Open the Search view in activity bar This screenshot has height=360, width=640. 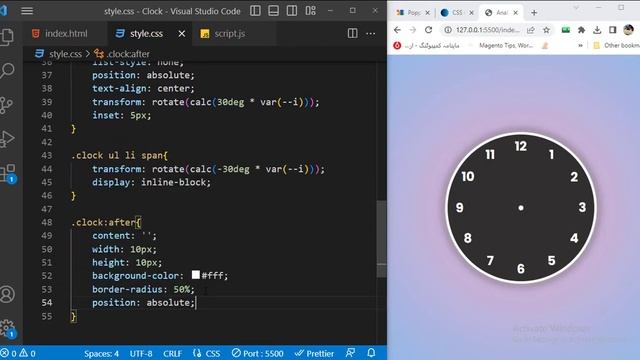click(x=7, y=71)
